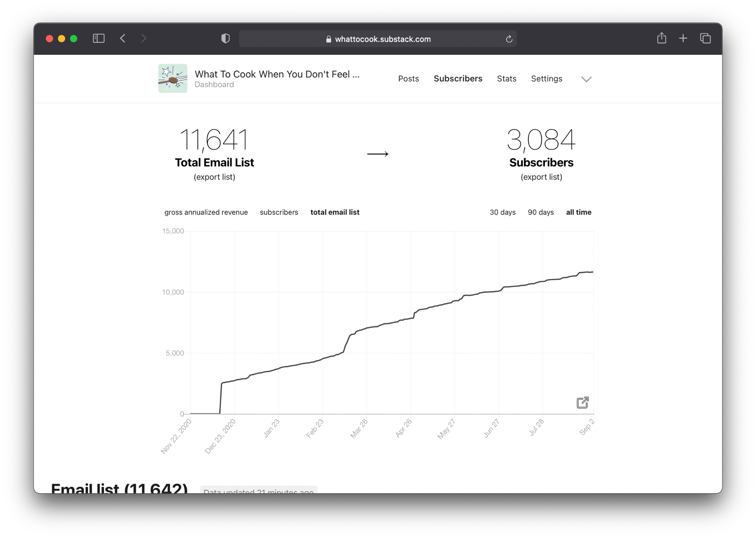Reload the page via refresh icon
756x538 pixels.
pos(509,39)
